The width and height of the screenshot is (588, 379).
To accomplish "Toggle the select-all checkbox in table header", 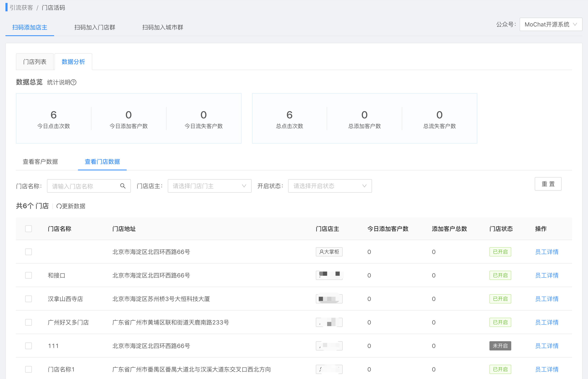I will coord(29,229).
